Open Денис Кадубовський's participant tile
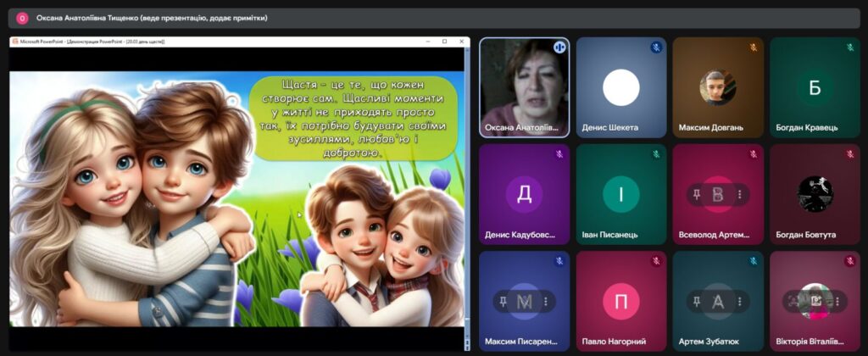Viewport: 868px width, 356px height. point(524,194)
